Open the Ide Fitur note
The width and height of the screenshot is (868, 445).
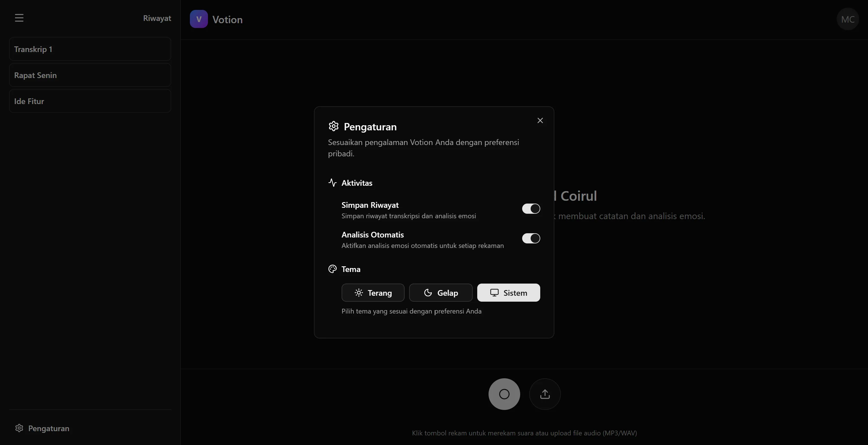(x=89, y=101)
